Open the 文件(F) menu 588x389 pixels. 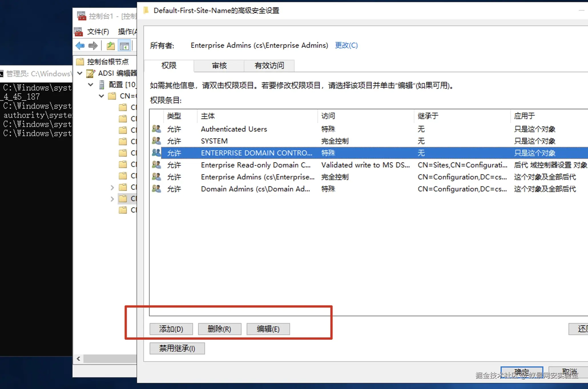pos(98,31)
